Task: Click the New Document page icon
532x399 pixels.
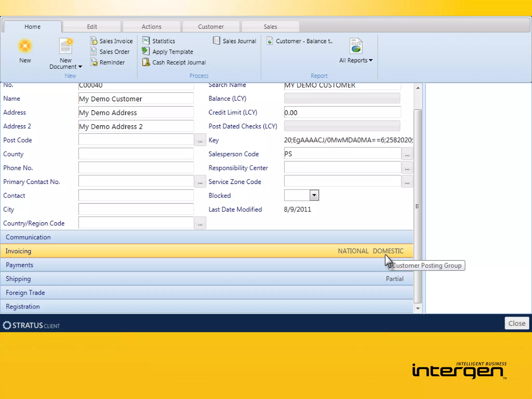Action: [x=66, y=46]
